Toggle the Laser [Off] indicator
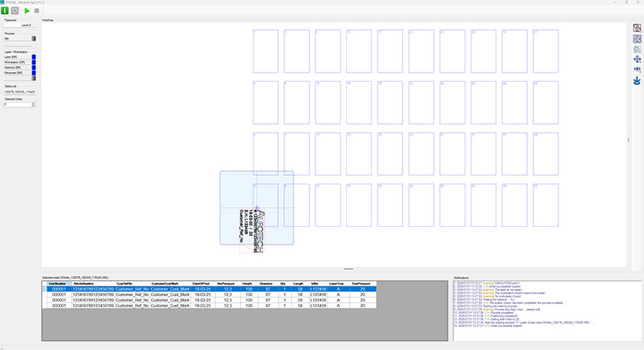The width and height of the screenshot is (644, 350). tap(34, 57)
